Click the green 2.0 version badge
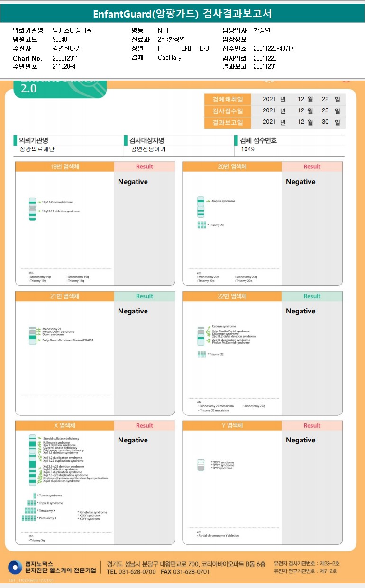The width and height of the screenshot is (365, 588). point(60,88)
